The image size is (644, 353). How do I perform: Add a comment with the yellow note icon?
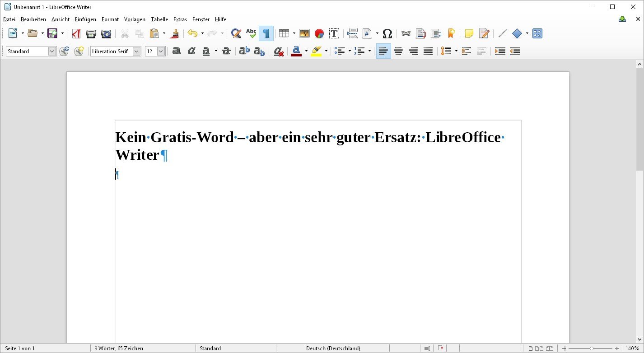pos(469,33)
